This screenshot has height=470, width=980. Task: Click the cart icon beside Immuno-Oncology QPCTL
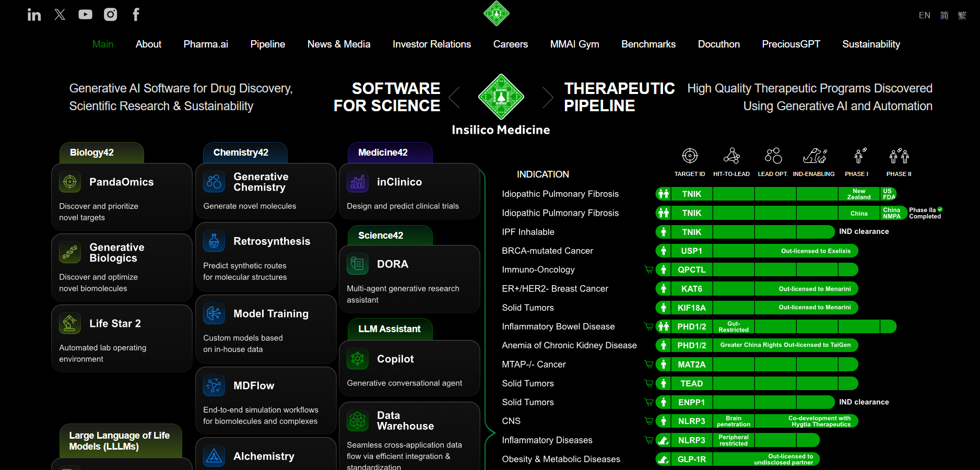point(649,270)
